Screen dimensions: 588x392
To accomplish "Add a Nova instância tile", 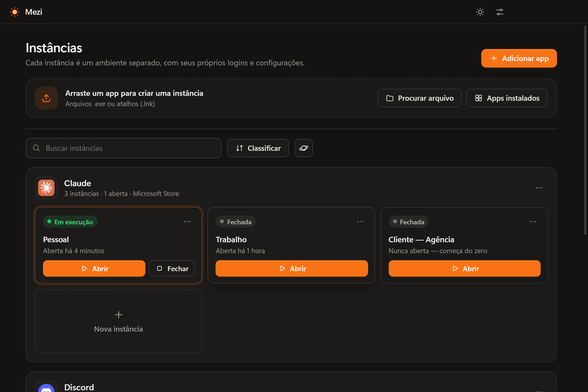I will coord(118,321).
